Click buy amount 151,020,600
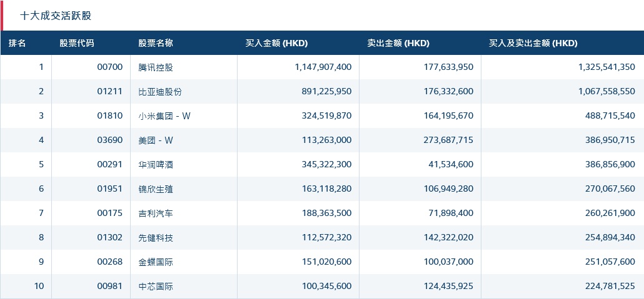Image resolution: width=644 pixels, height=299 pixels. pyautogui.click(x=326, y=262)
